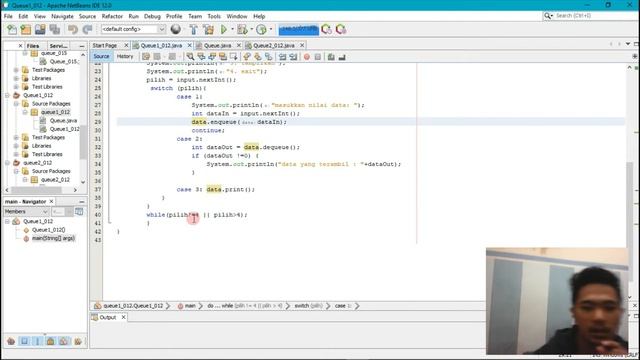This screenshot has width=640, height=360.
Task: Click the Build Project hammer icon
Action: [193, 29]
